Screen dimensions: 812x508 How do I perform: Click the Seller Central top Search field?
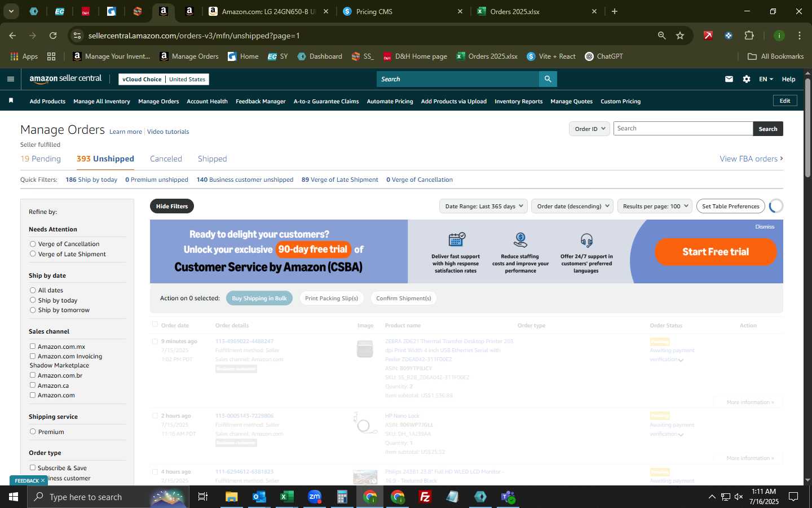(x=457, y=79)
